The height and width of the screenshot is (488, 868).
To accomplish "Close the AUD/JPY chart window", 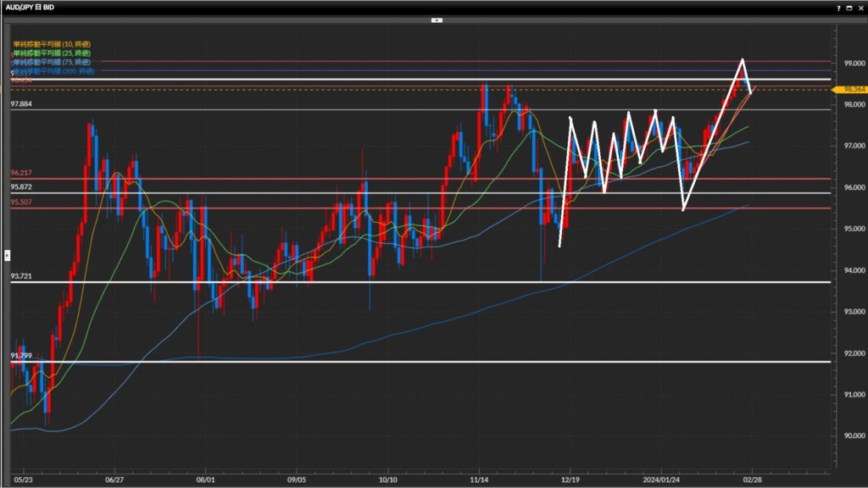I will point(860,7).
